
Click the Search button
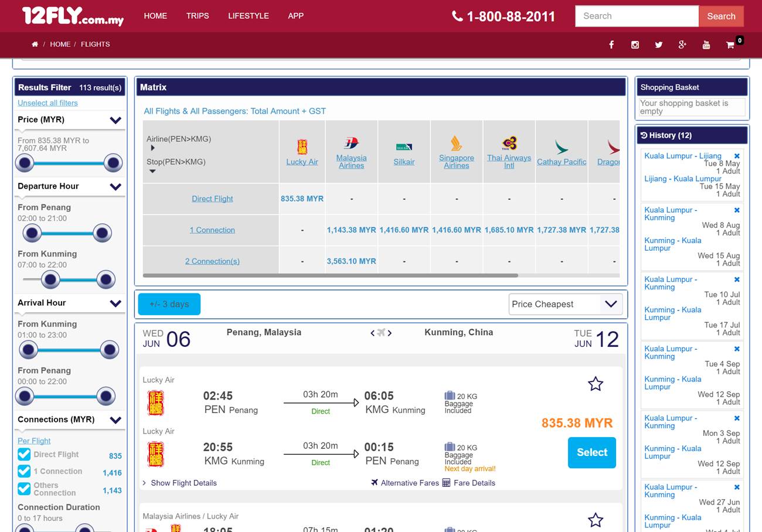721,16
